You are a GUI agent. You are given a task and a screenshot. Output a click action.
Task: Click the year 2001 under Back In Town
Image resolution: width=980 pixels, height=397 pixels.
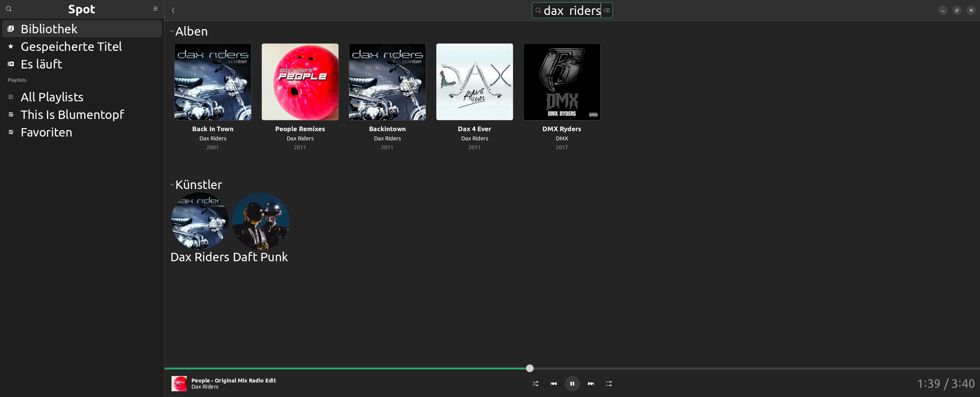[213, 147]
